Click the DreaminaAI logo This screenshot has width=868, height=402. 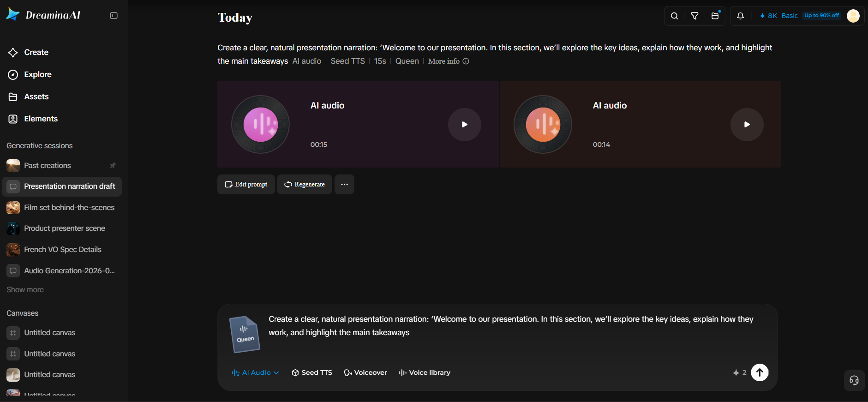tap(43, 15)
